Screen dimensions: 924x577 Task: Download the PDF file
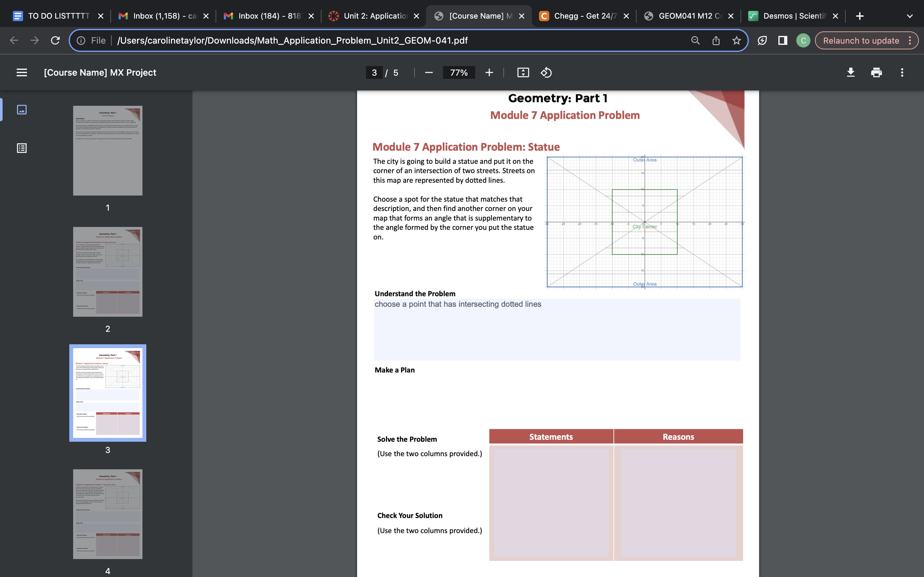pyautogui.click(x=851, y=72)
